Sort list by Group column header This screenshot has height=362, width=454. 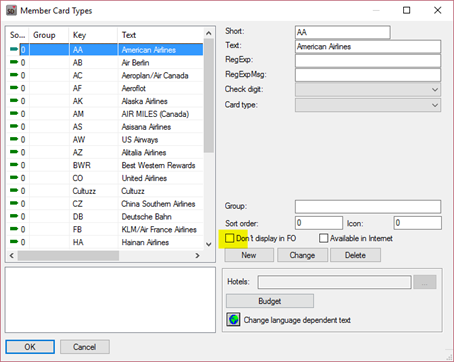coord(49,35)
